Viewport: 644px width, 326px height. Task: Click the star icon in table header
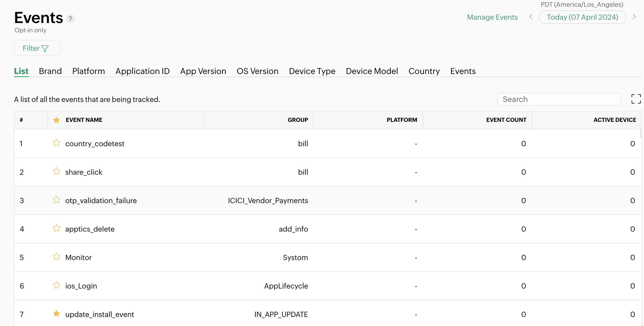(x=56, y=120)
